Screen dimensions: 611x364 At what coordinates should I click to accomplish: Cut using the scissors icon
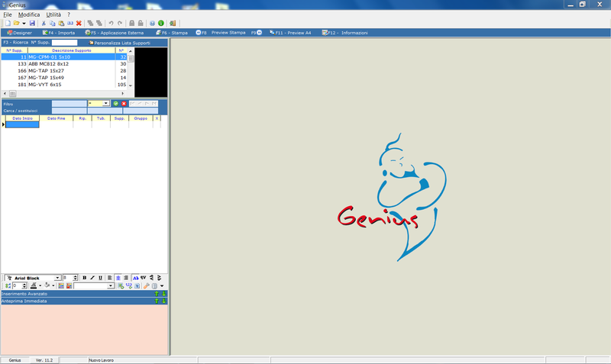click(44, 24)
